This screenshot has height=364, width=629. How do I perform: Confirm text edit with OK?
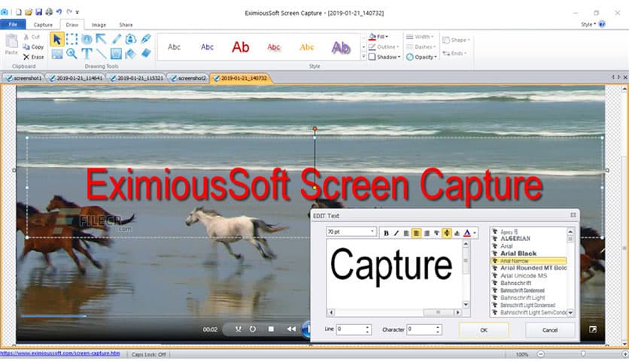(484, 330)
